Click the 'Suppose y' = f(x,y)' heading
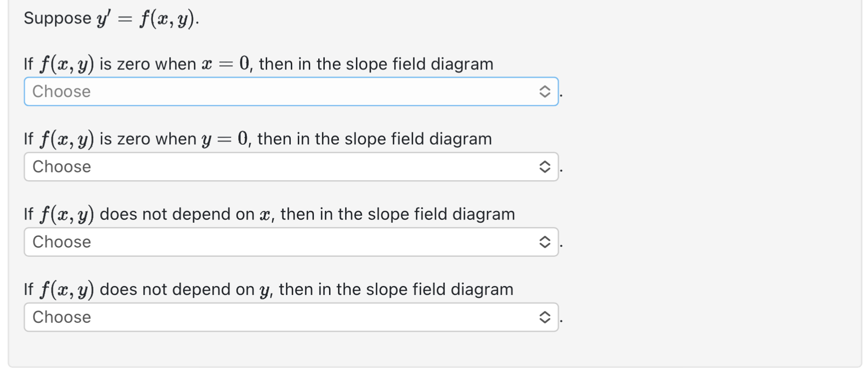The image size is (868, 382). (x=111, y=18)
